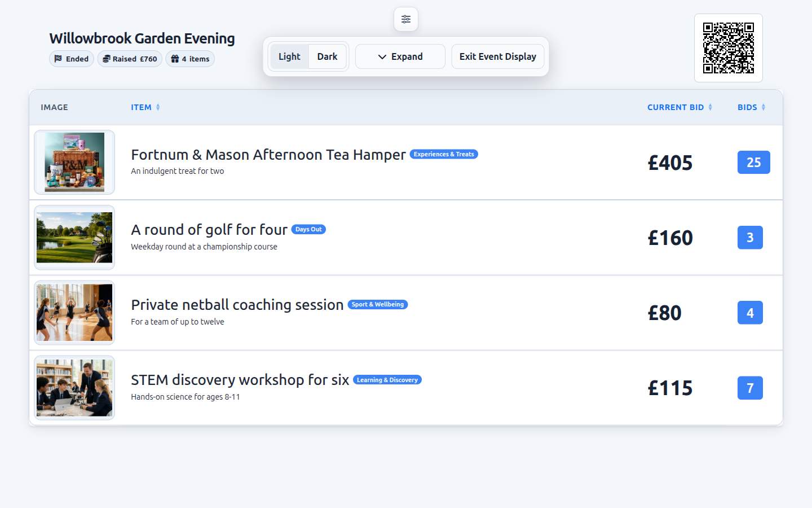Click the £80 current bid value
Image resolution: width=812 pixels, height=508 pixels.
664,313
